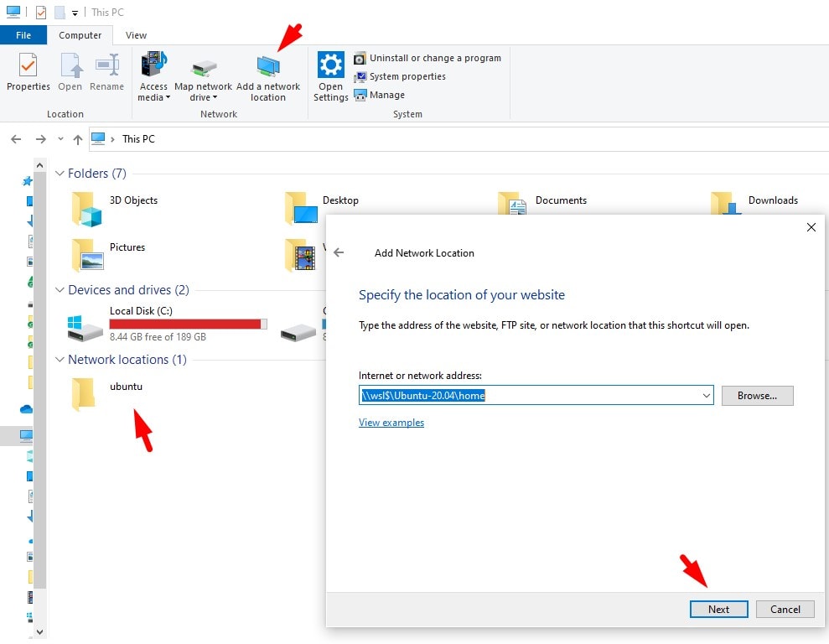Click Quick access star in navigation pane

(x=27, y=181)
